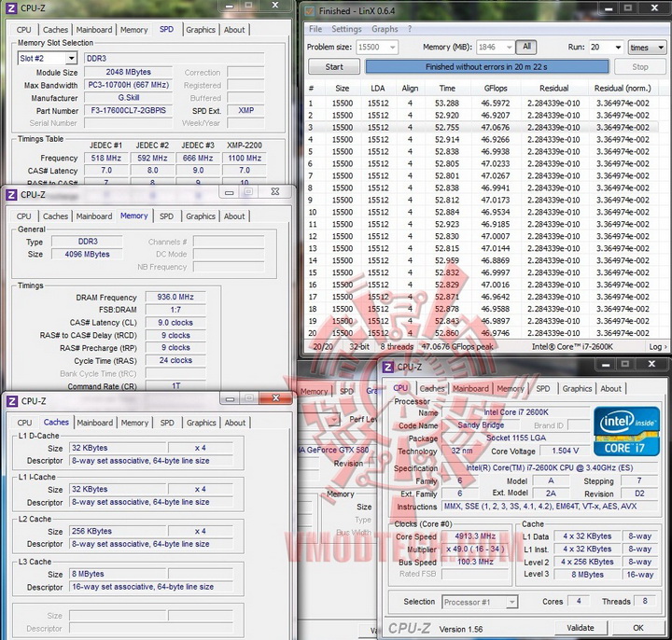Click the Core Speed value 4913.3 MHz
This screenshot has width=672, height=640.
click(475, 536)
